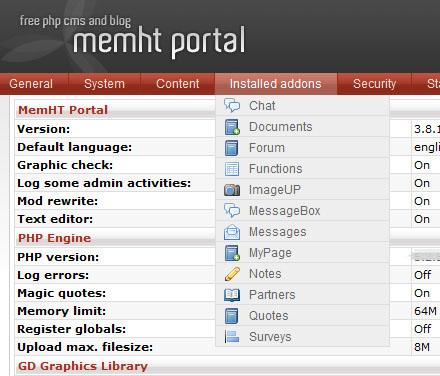Open the Installed addons menu
The image size is (440, 376).
276,84
